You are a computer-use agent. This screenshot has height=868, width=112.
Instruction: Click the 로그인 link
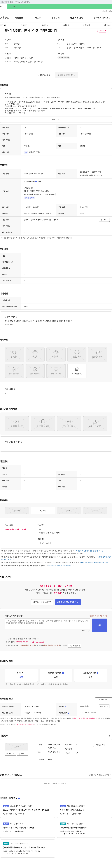105,11
